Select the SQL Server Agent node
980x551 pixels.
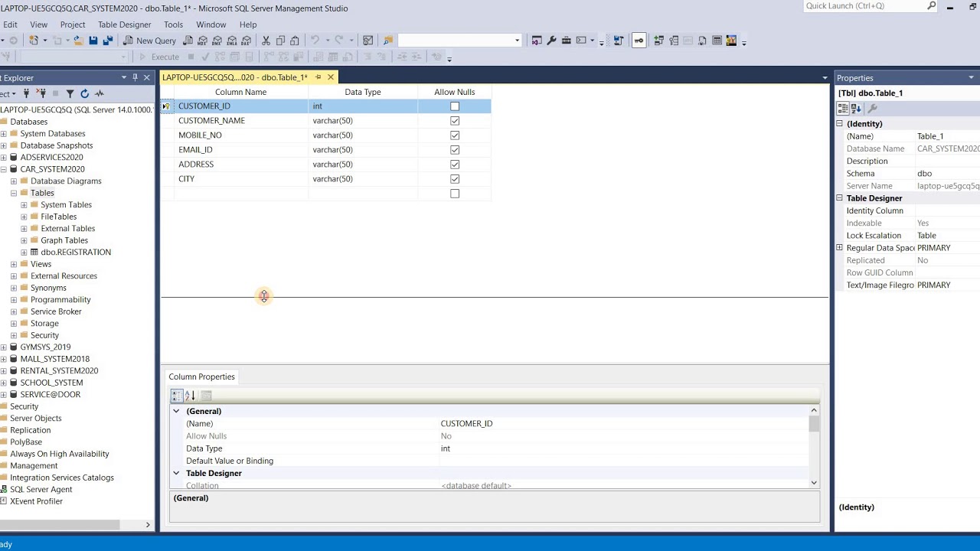pos(41,490)
